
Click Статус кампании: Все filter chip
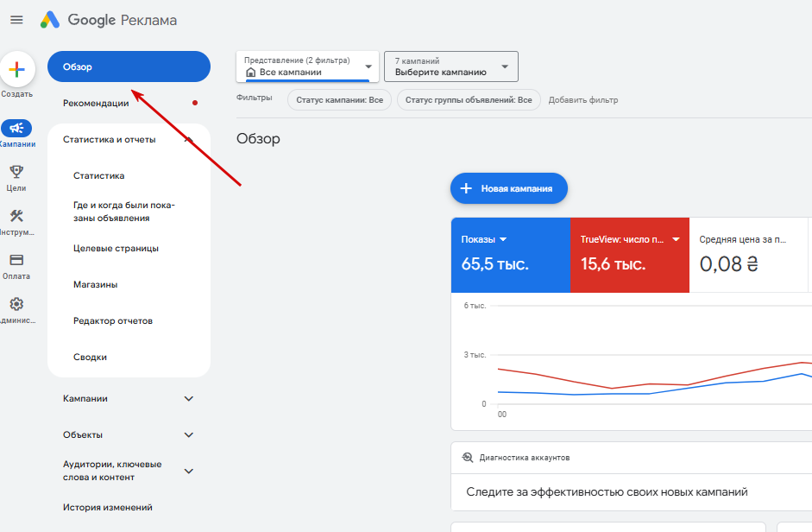tap(340, 99)
